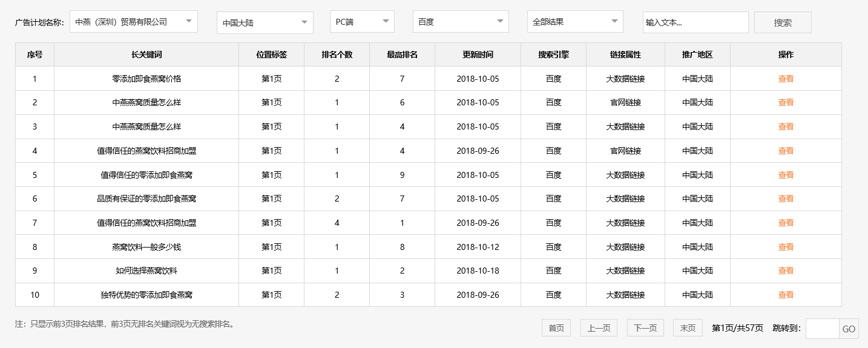
Task: Click 查看 for row 7 值得信任的燕窝饮料招商加盟
Action: (786, 223)
